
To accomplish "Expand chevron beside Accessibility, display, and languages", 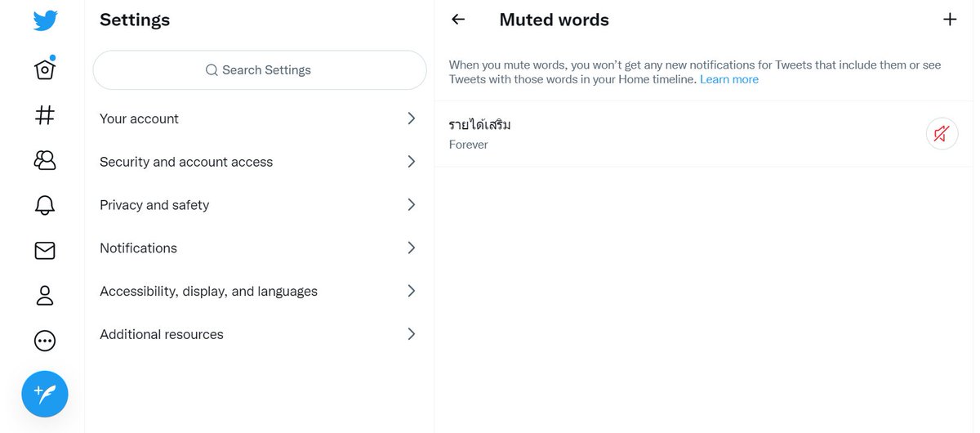I will (x=411, y=291).
